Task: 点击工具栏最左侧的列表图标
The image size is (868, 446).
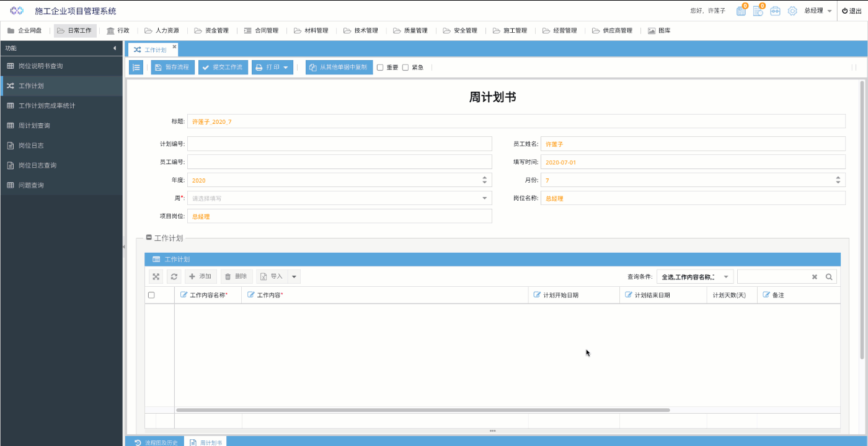Action: (x=136, y=68)
